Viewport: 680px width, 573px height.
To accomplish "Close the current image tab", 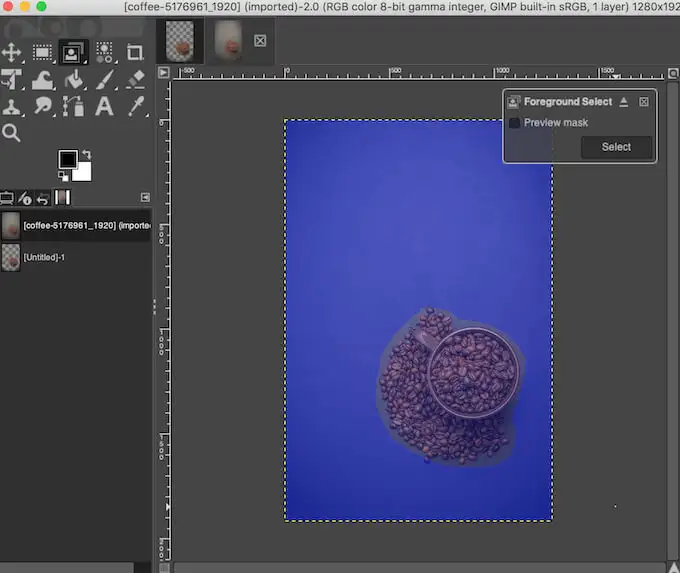I will click(260, 41).
